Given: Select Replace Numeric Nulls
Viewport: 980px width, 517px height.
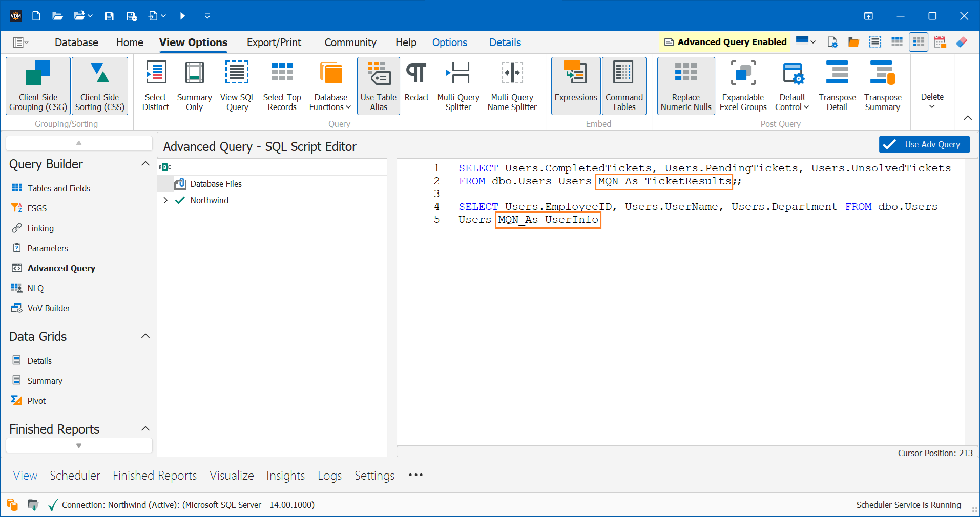Looking at the screenshot, I should (685, 86).
